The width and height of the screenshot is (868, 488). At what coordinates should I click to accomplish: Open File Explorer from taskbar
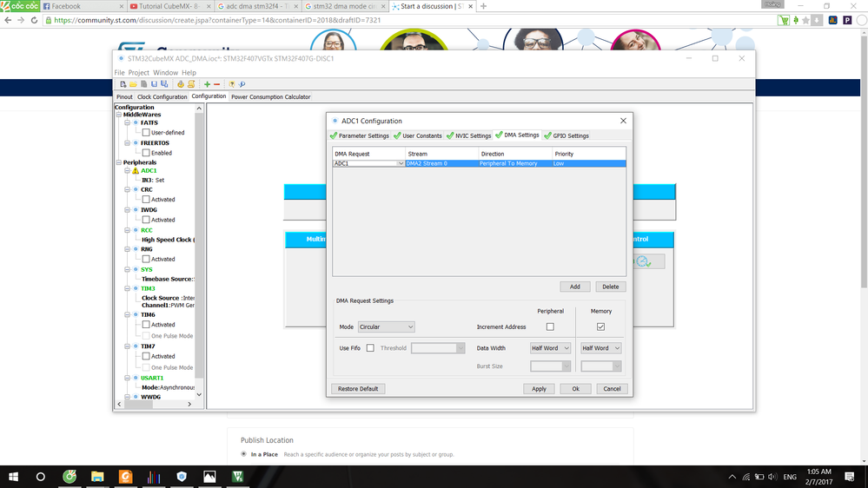tap(97, 477)
